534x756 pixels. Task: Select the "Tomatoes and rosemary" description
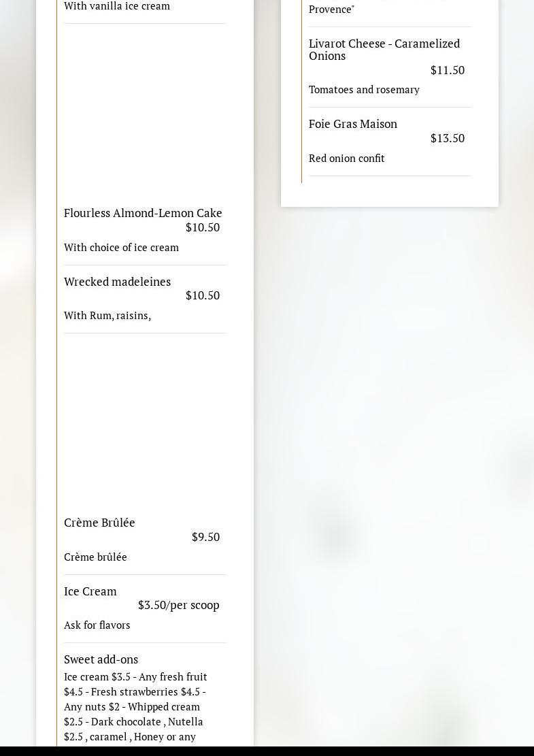pos(364,90)
